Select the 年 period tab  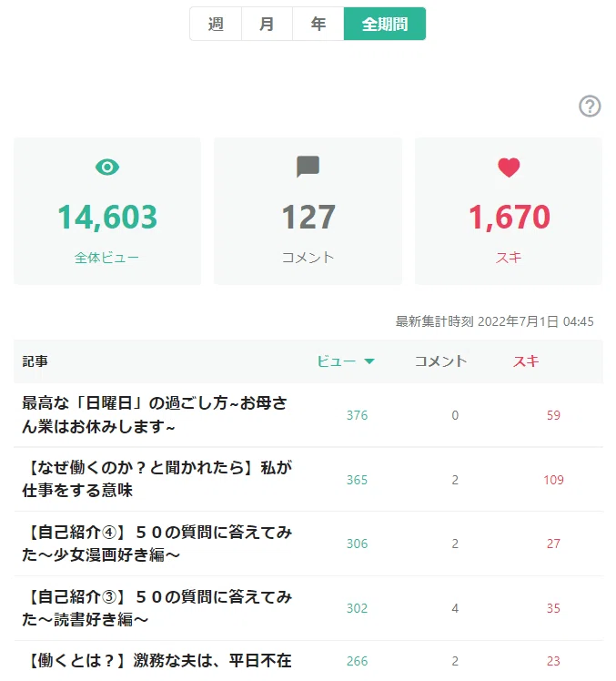coord(318,24)
